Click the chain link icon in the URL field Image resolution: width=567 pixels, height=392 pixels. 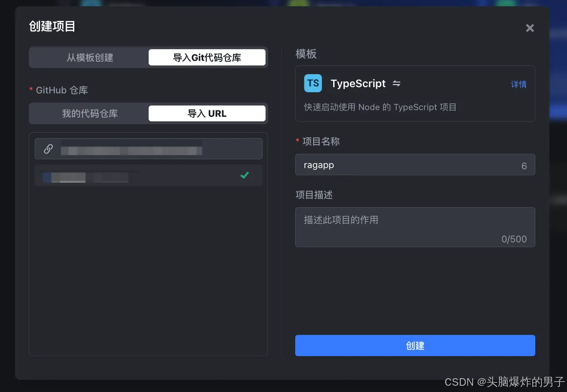48,148
